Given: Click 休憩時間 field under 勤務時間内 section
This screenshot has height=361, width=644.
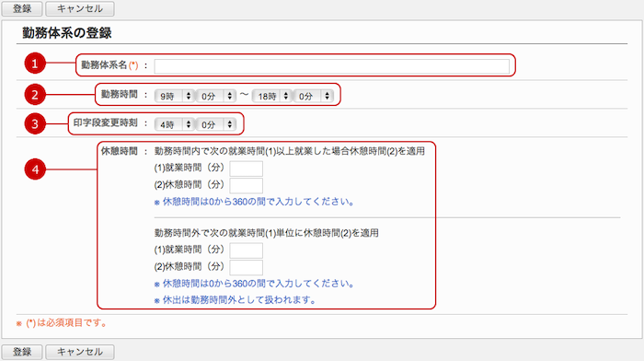Looking at the screenshot, I should (246, 185).
